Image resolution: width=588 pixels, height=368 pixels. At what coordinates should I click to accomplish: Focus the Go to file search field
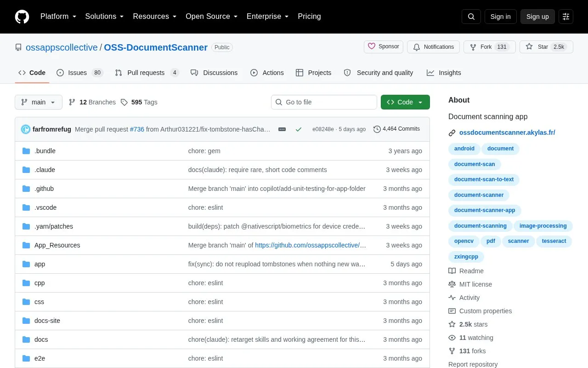click(x=324, y=102)
